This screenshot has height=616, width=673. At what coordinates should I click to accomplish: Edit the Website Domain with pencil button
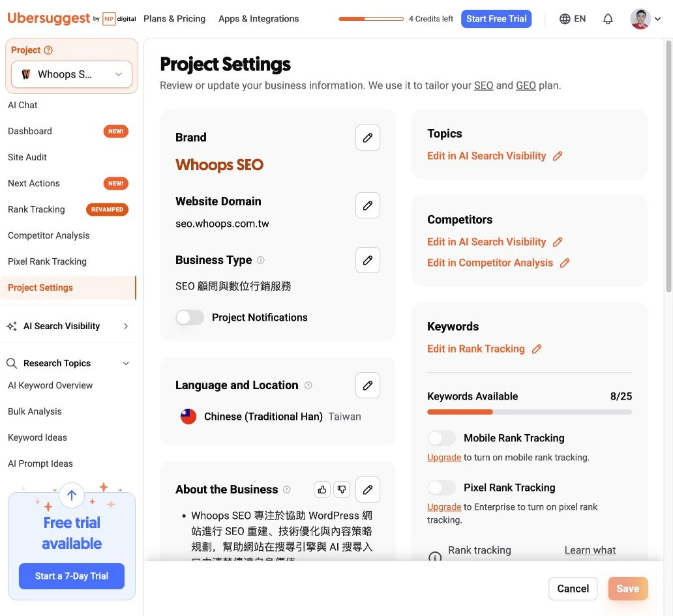[368, 205]
